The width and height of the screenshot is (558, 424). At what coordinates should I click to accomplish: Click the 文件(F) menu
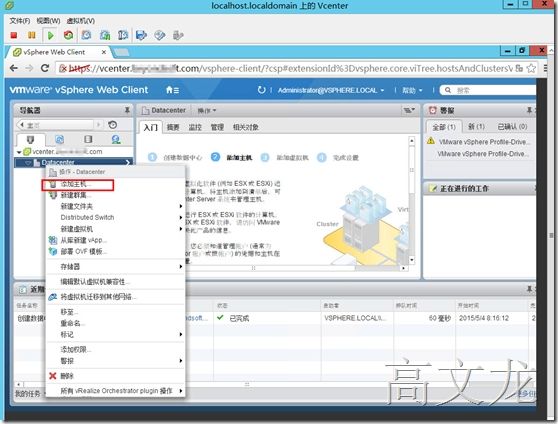pyautogui.click(x=20, y=21)
